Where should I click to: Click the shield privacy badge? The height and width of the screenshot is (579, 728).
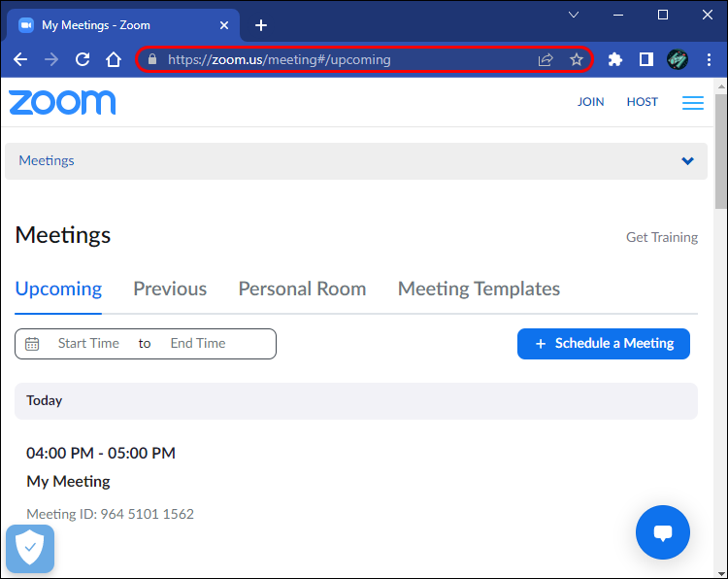pos(30,548)
